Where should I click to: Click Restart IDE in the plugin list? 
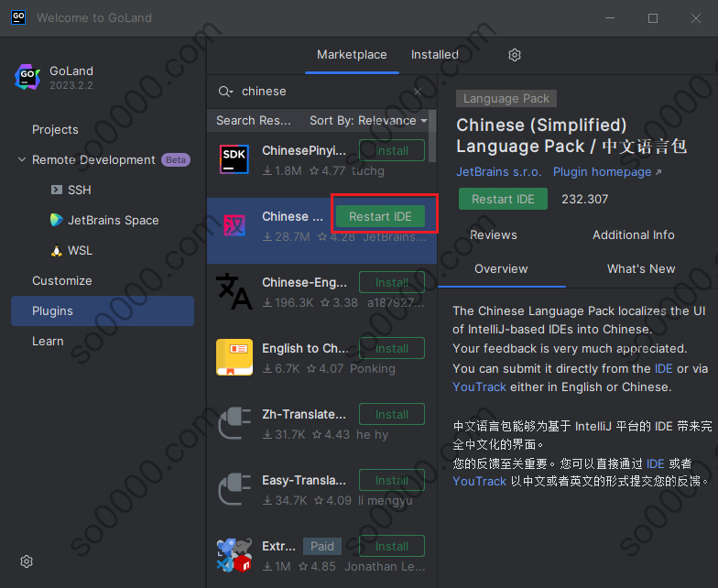point(380,216)
